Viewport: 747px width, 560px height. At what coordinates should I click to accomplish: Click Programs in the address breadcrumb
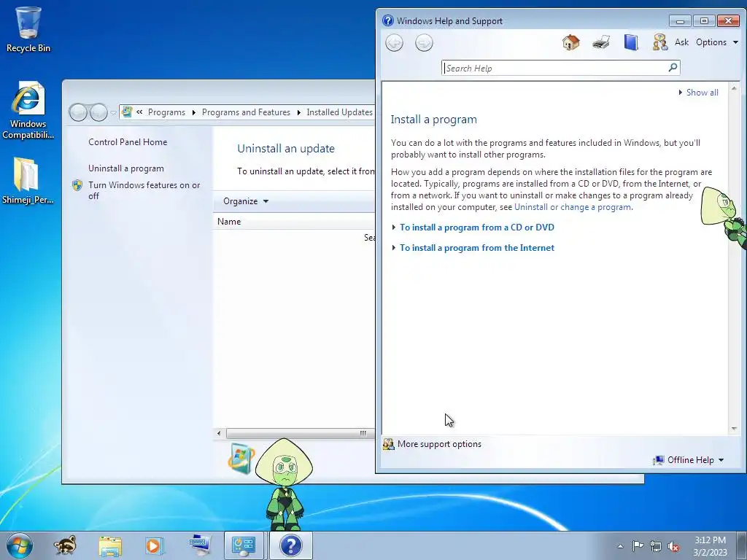tap(166, 112)
